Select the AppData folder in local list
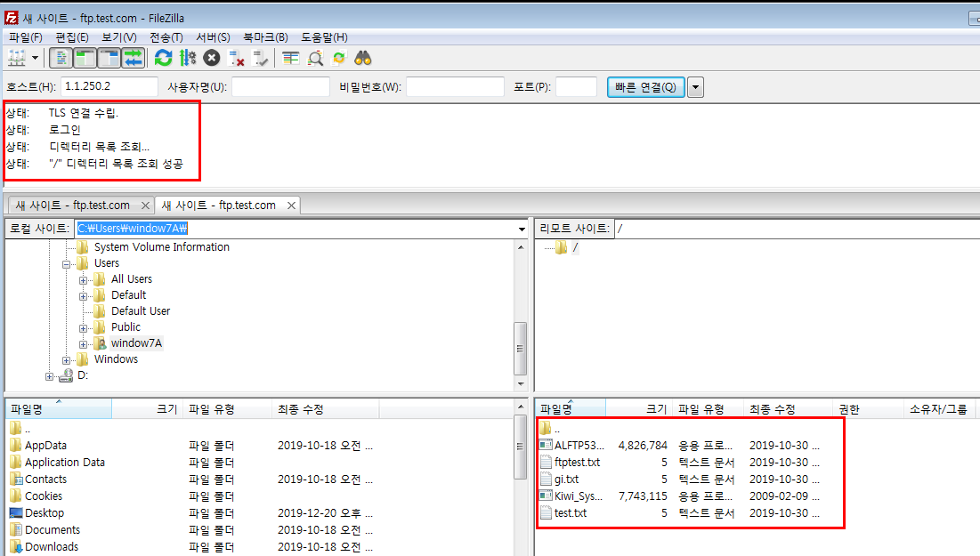Image resolution: width=980 pixels, height=556 pixels. (45, 446)
